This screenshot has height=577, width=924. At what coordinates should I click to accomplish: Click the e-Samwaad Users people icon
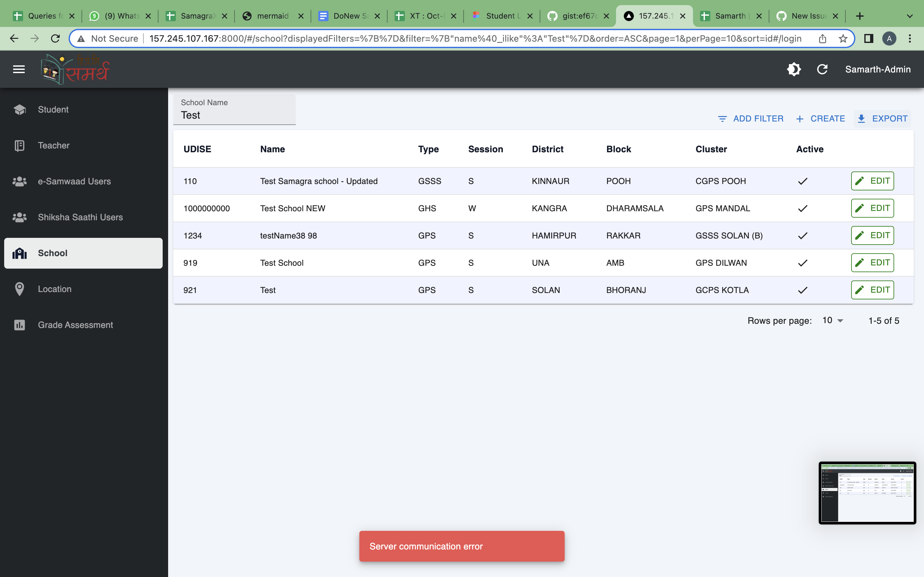pyautogui.click(x=20, y=182)
